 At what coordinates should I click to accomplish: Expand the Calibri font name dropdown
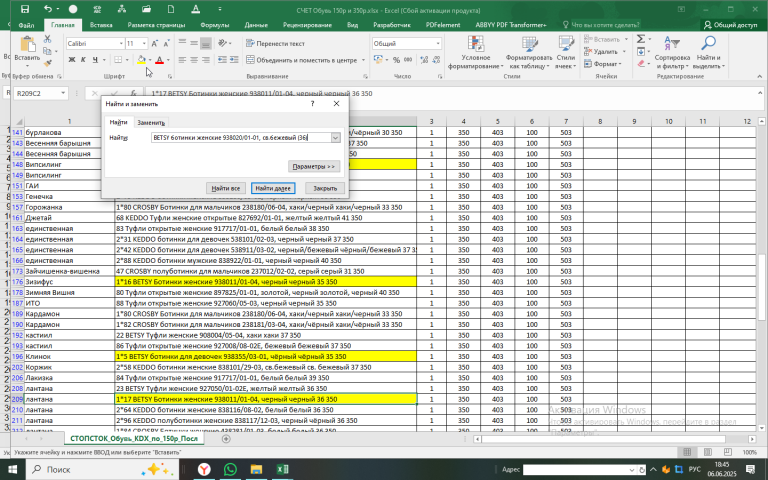point(119,44)
